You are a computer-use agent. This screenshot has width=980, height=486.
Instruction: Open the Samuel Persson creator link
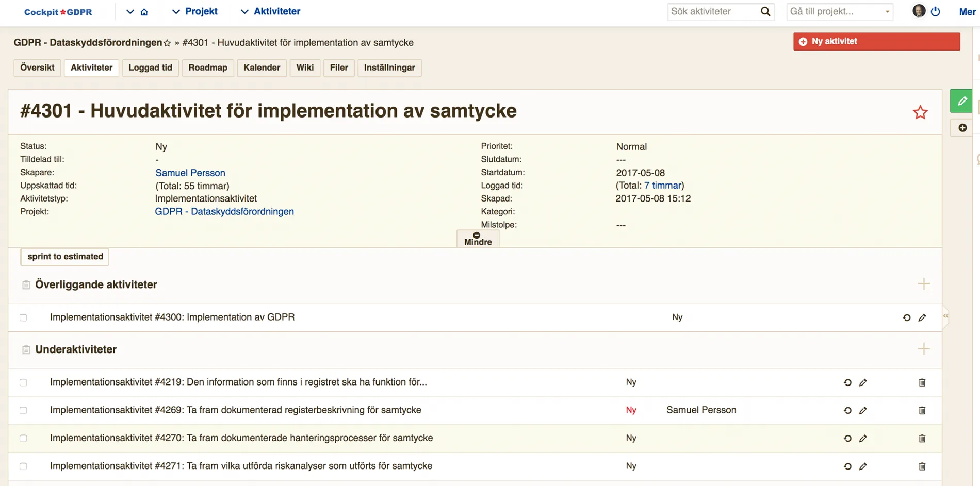[190, 172]
